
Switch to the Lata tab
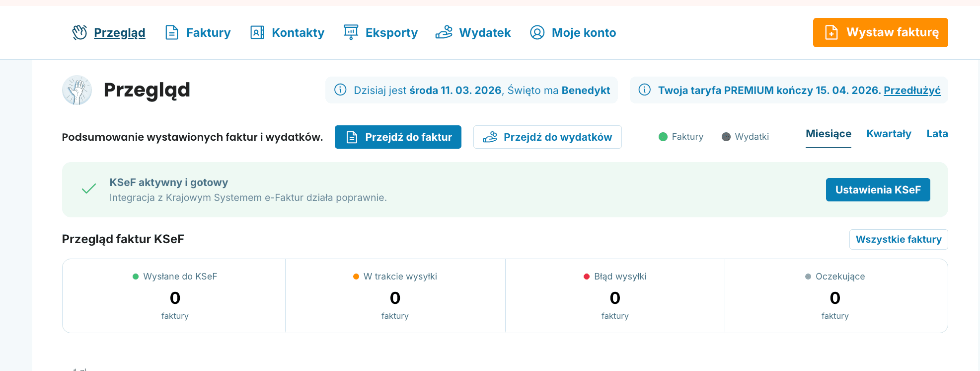point(937,134)
